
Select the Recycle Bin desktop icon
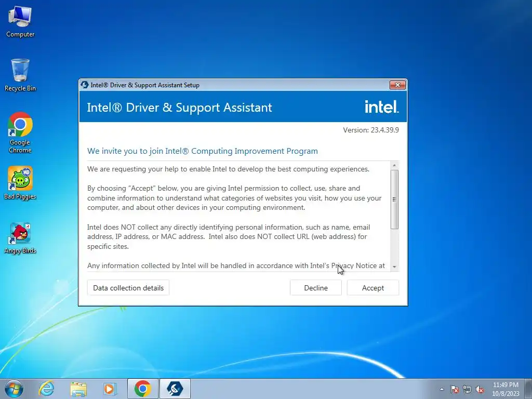pyautogui.click(x=20, y=75)
